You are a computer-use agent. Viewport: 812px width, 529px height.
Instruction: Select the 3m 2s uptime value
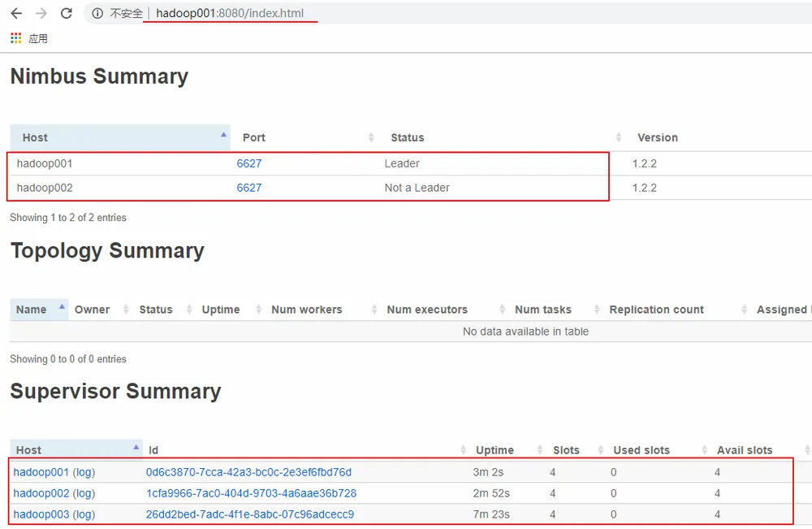488,472
